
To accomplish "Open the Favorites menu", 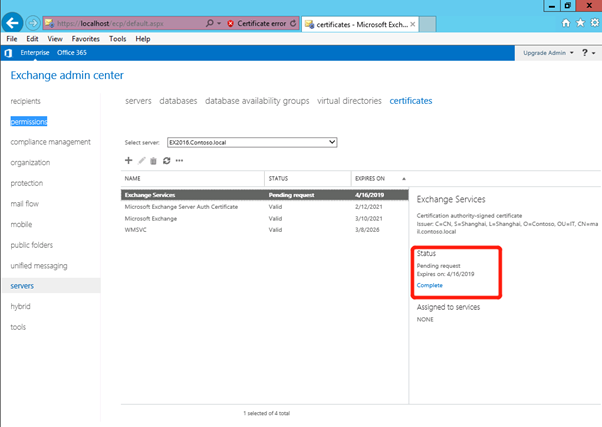I will (86, 39).
